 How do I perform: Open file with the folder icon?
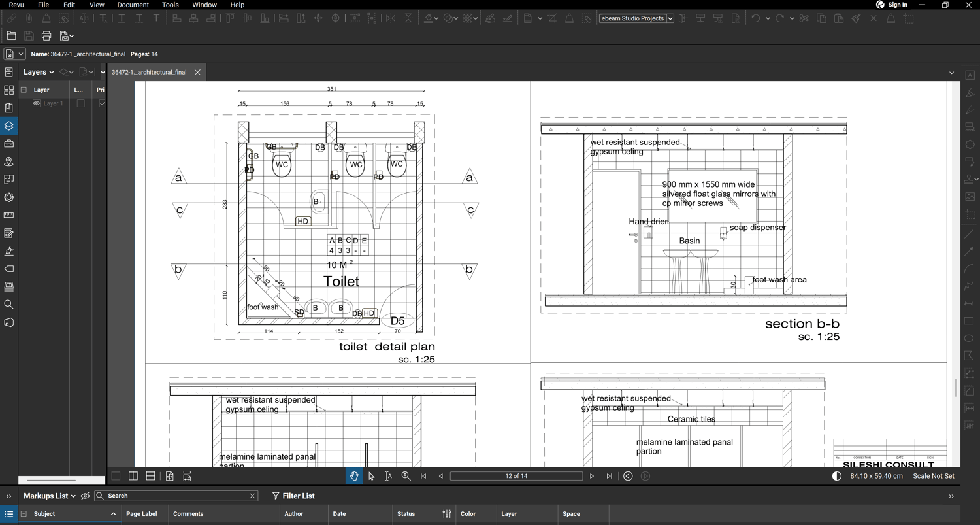(x=11, y=36)
